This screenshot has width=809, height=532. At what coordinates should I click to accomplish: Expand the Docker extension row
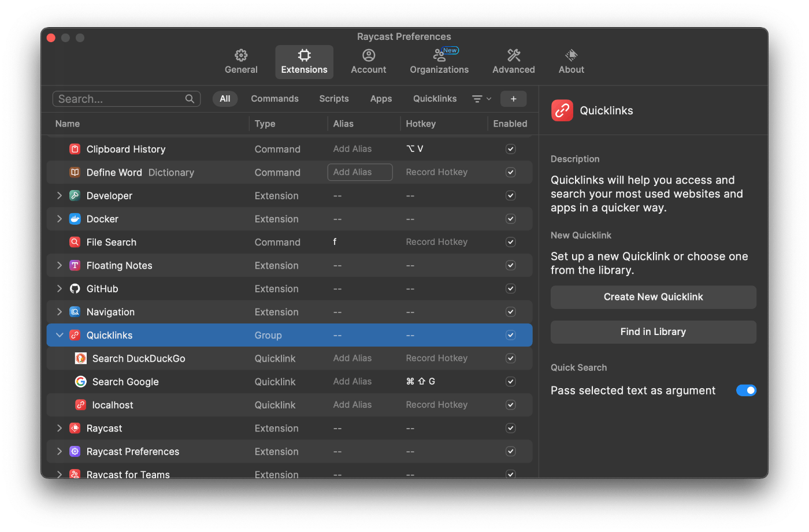[60, 219]
